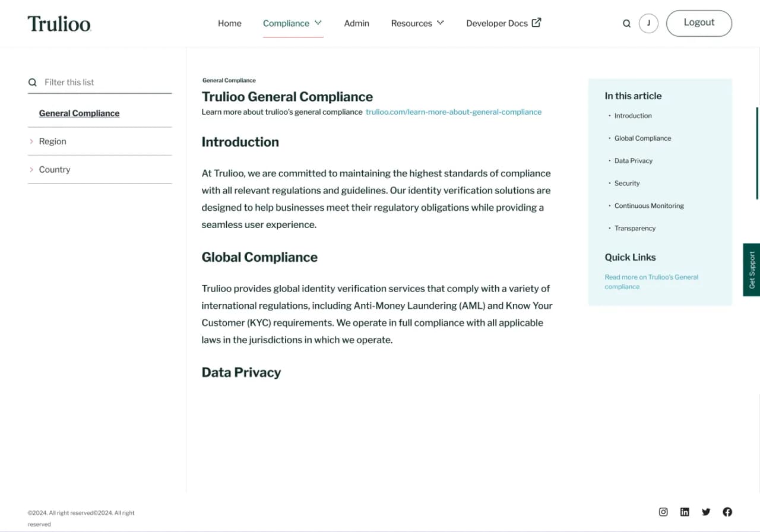This screenshot has height=532, width=760.
Task: Open the header search icon
Action: click(626, 24)
